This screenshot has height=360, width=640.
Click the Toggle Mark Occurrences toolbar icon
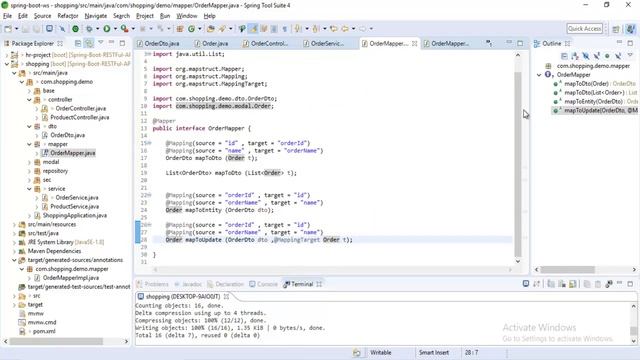[x=253, y=29]
